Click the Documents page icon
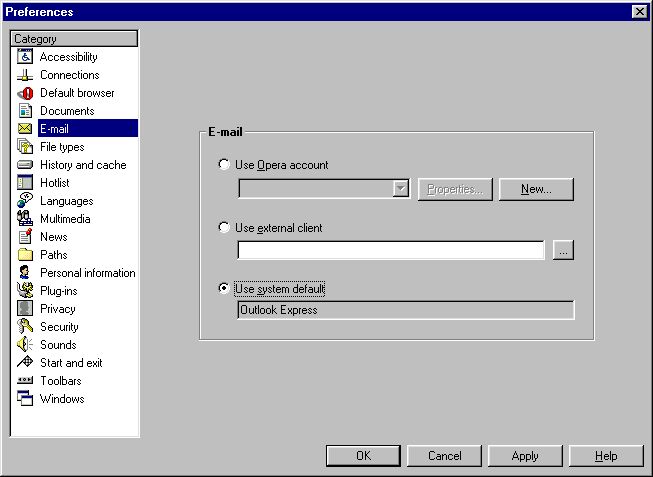The width and height of the screenshot is (653, 477). pyautogui.click(x=25, y=111)
